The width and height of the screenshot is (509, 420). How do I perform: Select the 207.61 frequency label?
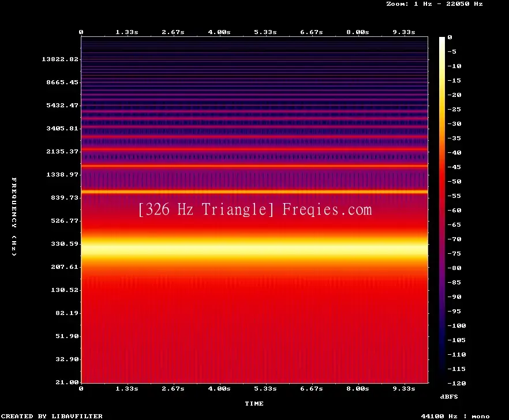(65, 267)
